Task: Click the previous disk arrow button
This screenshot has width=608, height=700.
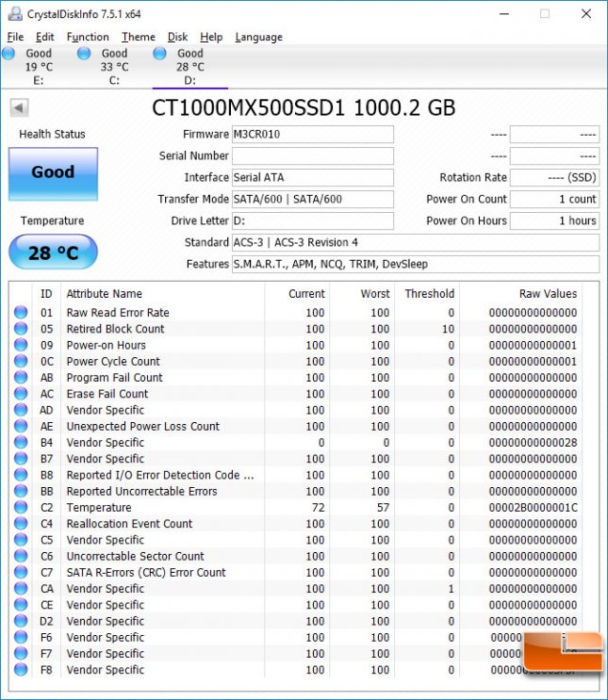Action: pyautogui.click(x=19, y=107)
